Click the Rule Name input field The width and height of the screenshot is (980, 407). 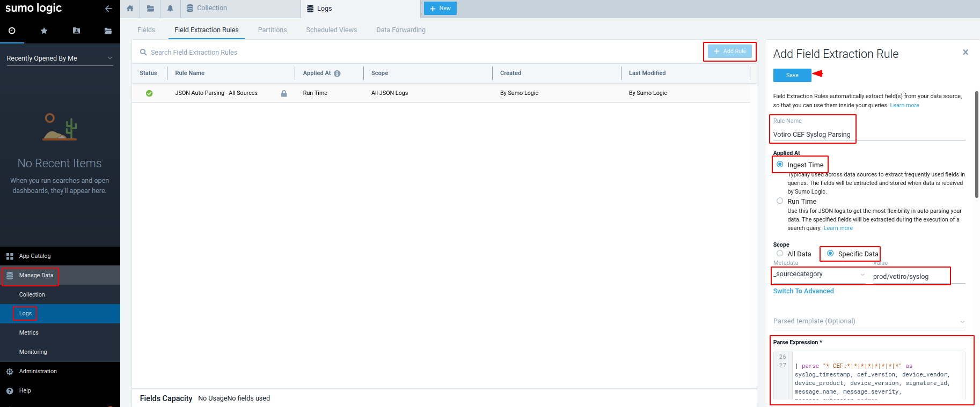869,135
